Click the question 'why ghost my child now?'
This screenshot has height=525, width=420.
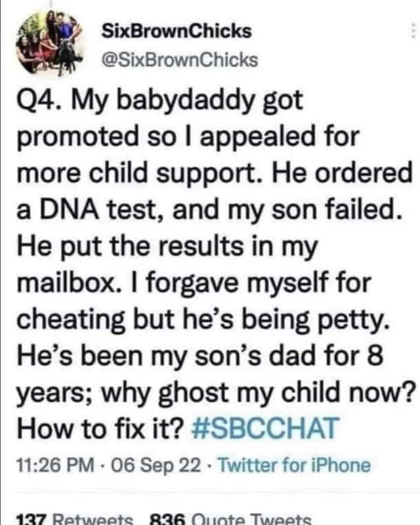coord(258,392)
